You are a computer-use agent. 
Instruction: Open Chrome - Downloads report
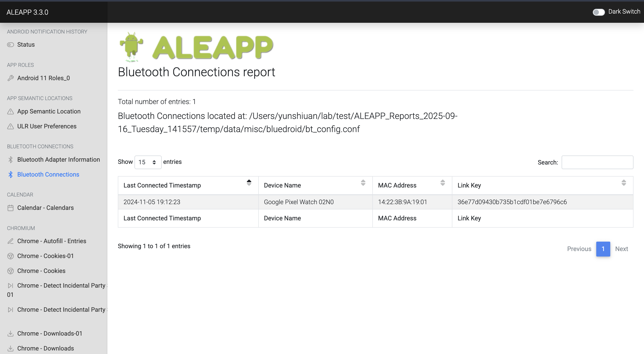tap(46, 348)
